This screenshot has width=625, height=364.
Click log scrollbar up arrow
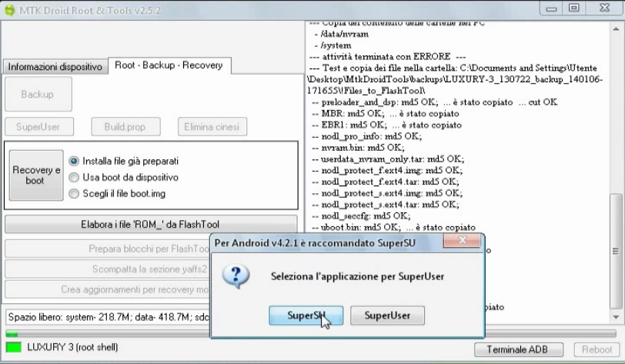tap(616, 28)
